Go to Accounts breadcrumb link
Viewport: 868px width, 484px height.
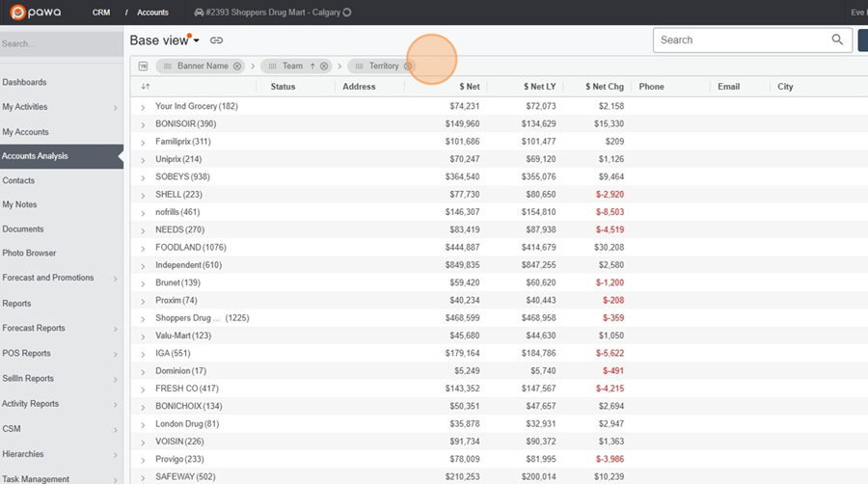152,13
